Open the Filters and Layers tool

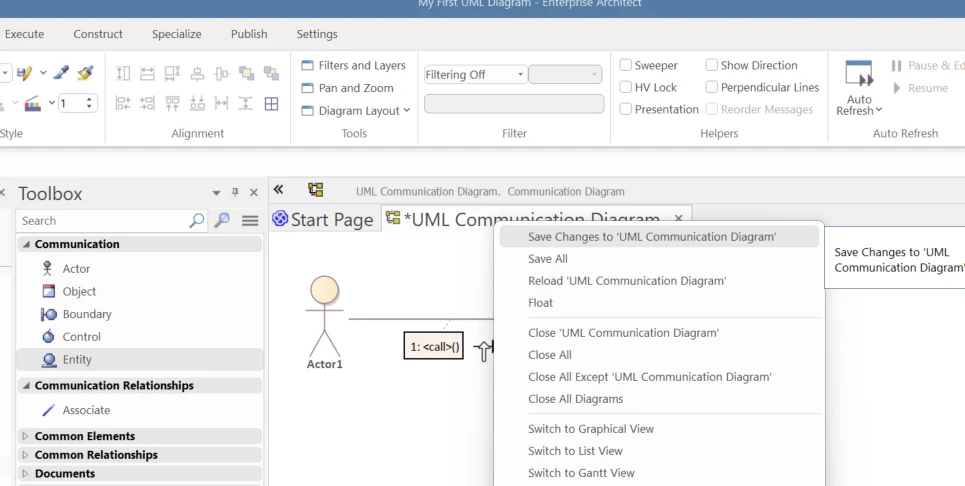pos(353,65)
